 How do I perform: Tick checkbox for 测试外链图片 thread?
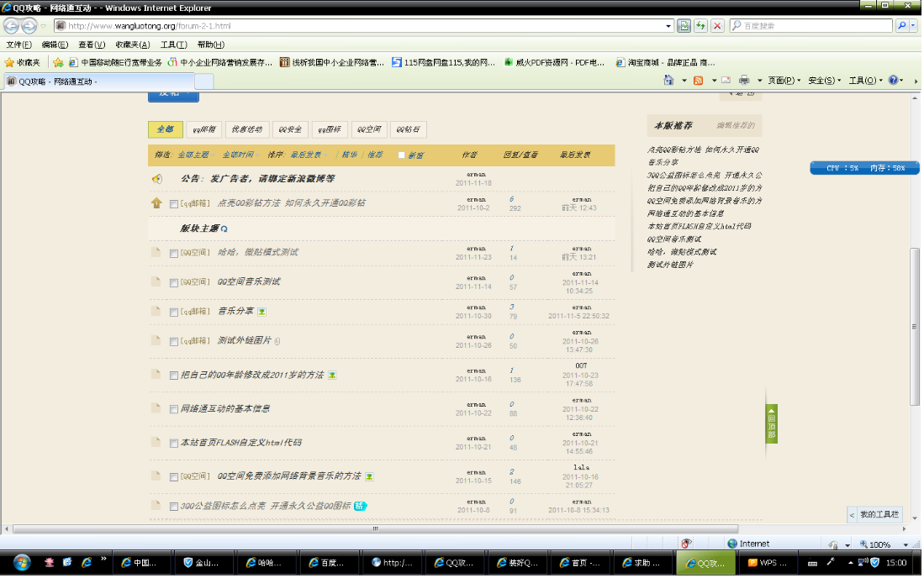coord(174,342)
